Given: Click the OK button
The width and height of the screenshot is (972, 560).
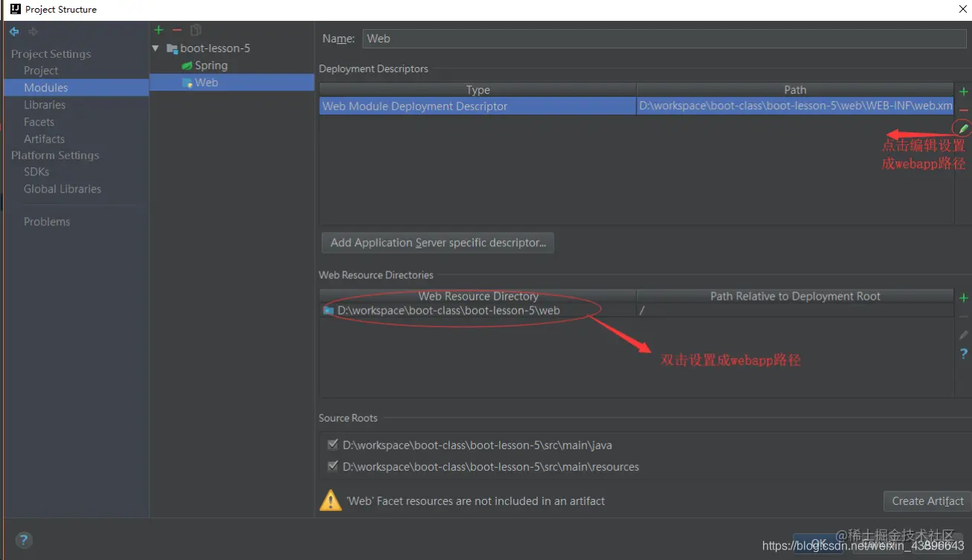Looking at the screenshot, I should 818,543.
